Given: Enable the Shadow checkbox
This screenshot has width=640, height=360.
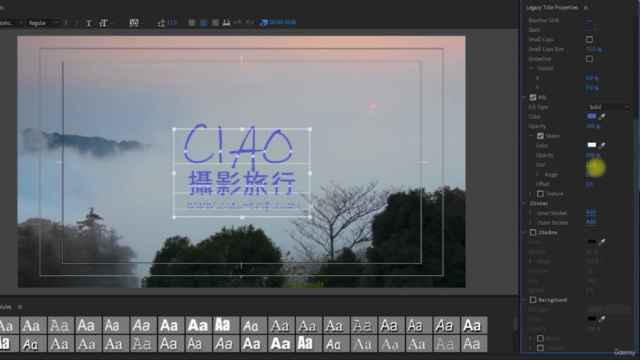Looking at the screenshot, I should [x=533, y=232].
